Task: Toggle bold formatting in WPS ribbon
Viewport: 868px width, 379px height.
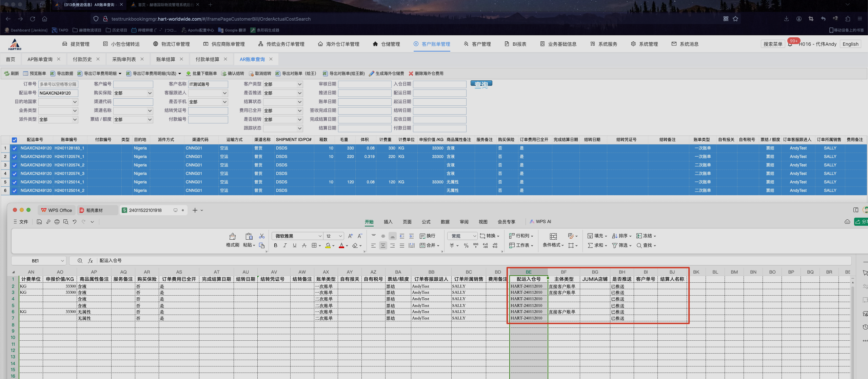Action: (x=275, y=245)
